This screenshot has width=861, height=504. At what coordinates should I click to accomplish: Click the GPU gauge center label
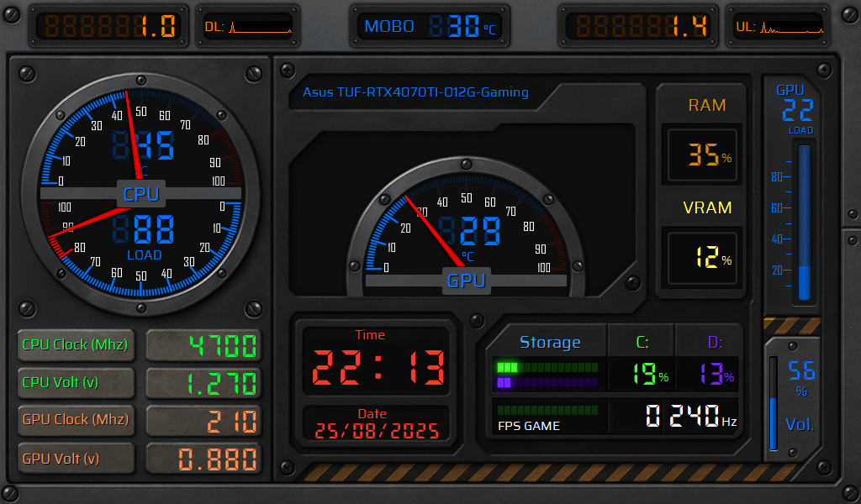(x=466, y=281)
